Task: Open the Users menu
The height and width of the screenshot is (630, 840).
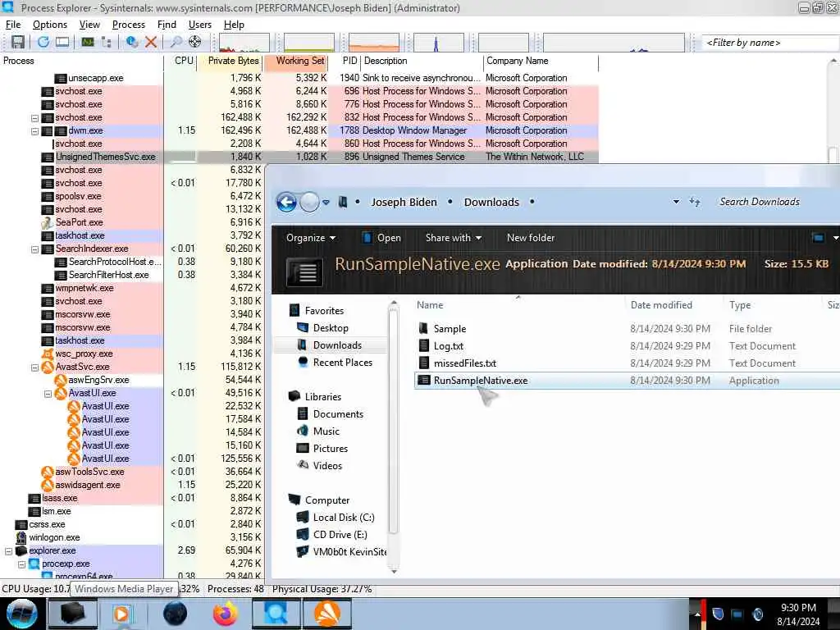Action: pos(200,25)
